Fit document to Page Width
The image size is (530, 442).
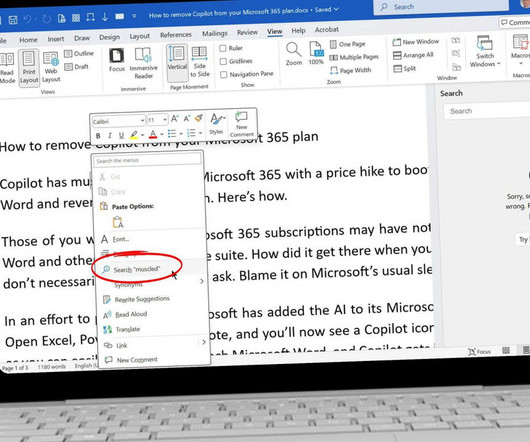point(351,70)
